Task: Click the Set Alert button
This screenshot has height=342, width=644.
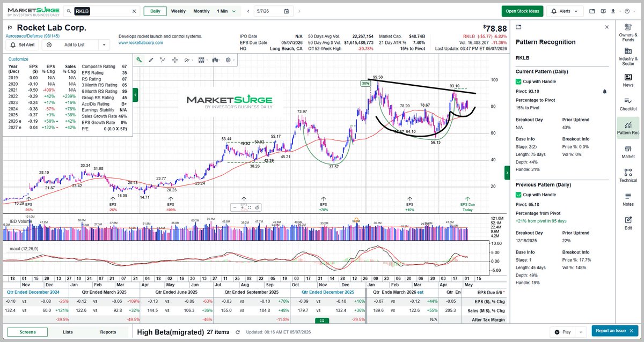Action: [21, 45]
